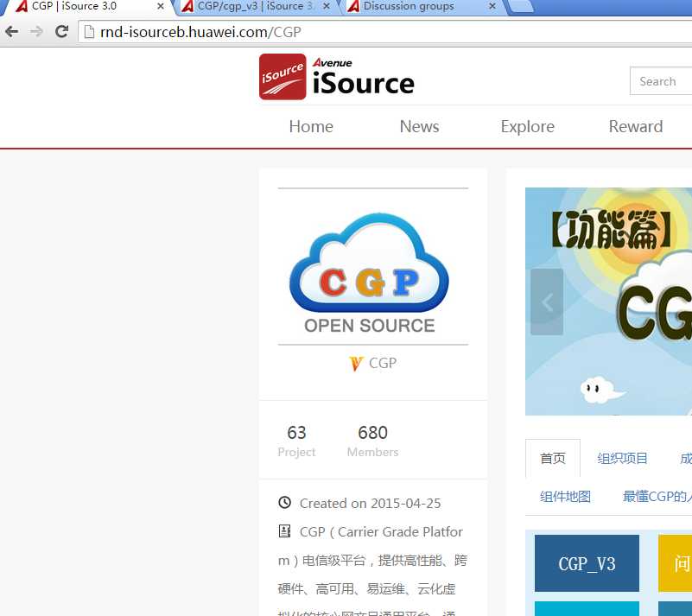Click the Avenue iSource title text
Screen dimensions: 692x616
pyautogui.click(x=363, y=77)
